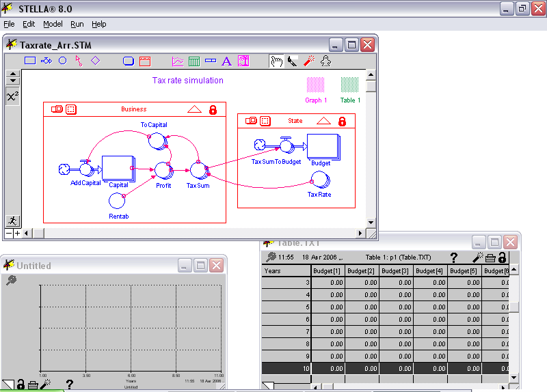Select table row for year 10

(x=385, y=368)
